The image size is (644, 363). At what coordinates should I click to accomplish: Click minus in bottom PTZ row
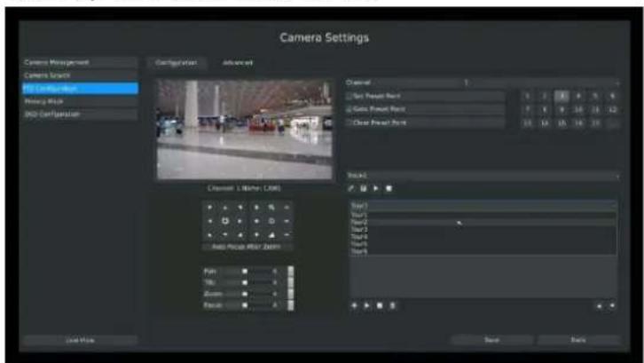coord(287,235)
